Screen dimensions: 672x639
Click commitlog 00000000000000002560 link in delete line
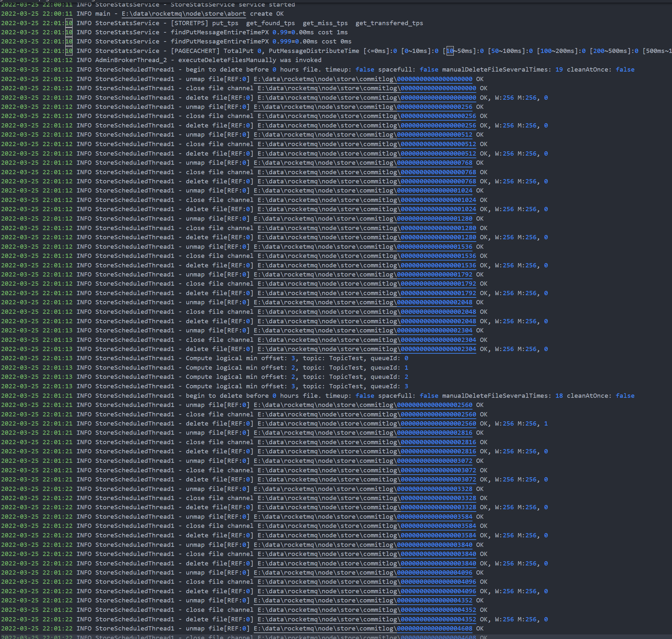tap(438, 423)
